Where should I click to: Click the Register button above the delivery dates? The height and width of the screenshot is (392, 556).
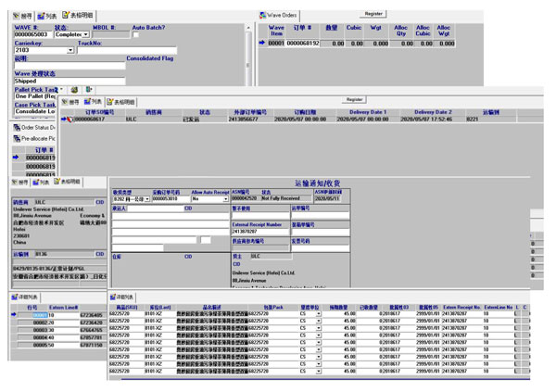tap(354, 98)
